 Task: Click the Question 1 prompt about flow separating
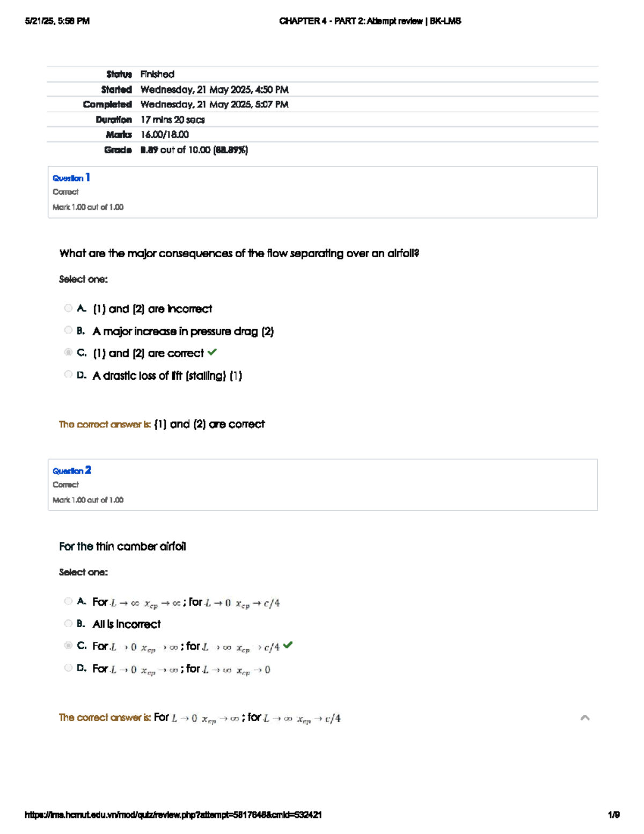tap(239, 253)
